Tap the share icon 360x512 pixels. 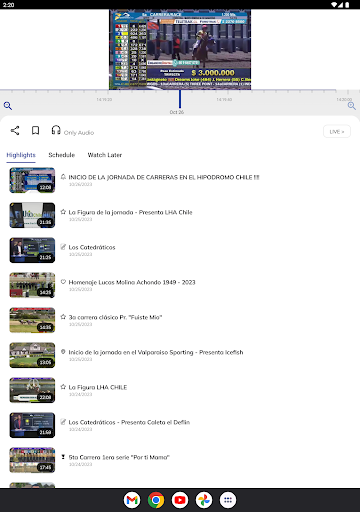pos(15,130)
